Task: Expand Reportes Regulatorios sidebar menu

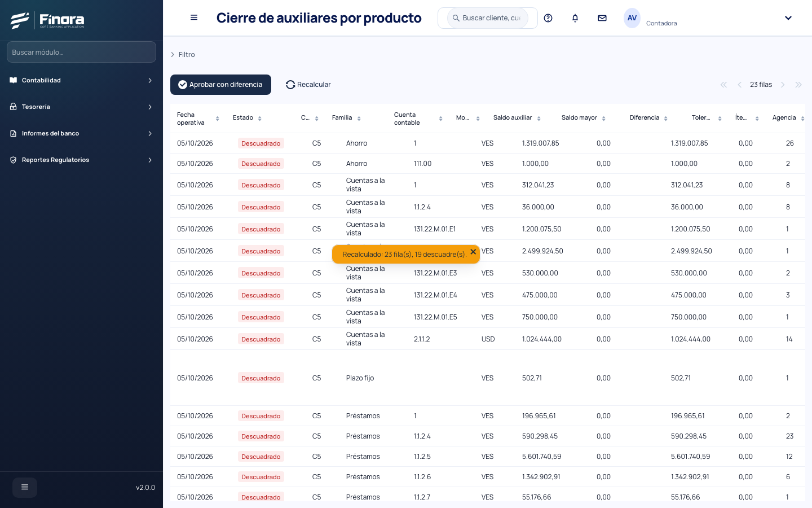Action: (81, 160)
